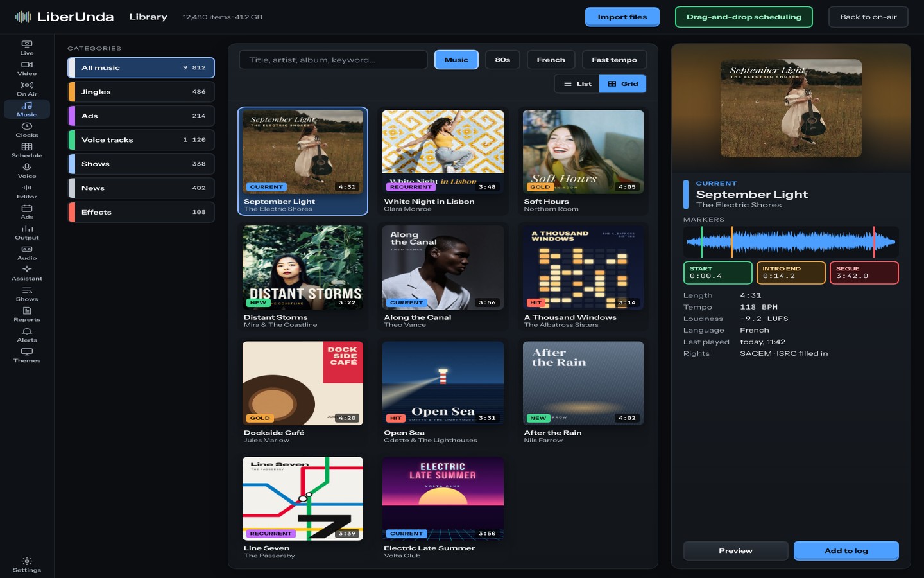Open Settings gear in sidebar

(27, 565)
